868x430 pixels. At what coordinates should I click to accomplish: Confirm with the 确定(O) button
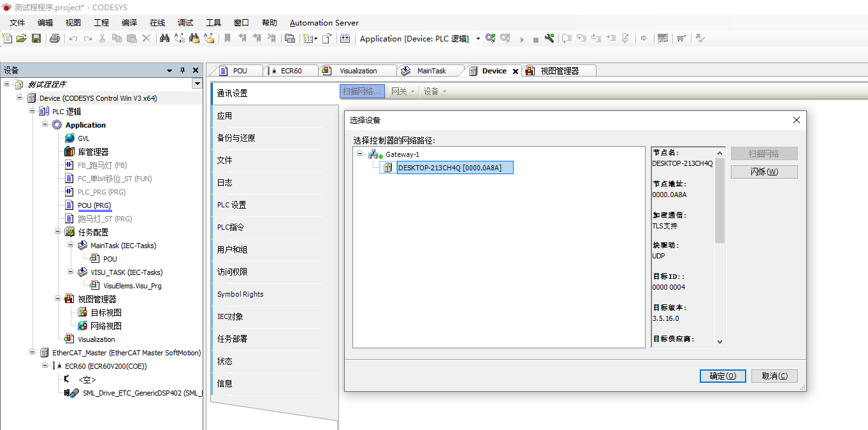[723, 376]
